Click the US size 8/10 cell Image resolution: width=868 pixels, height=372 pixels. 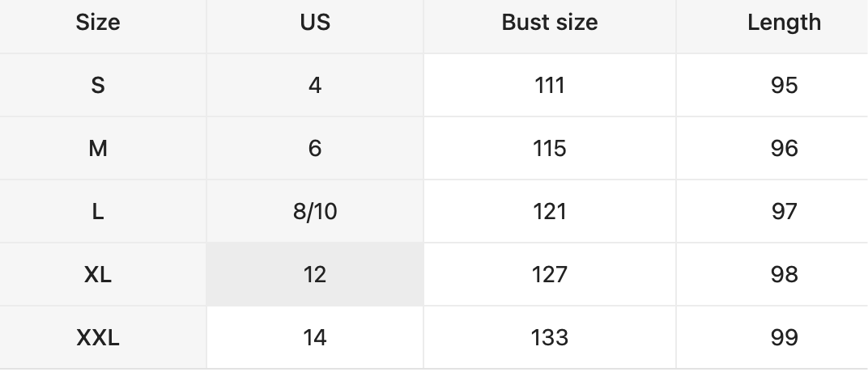click(x=315, y=211)
